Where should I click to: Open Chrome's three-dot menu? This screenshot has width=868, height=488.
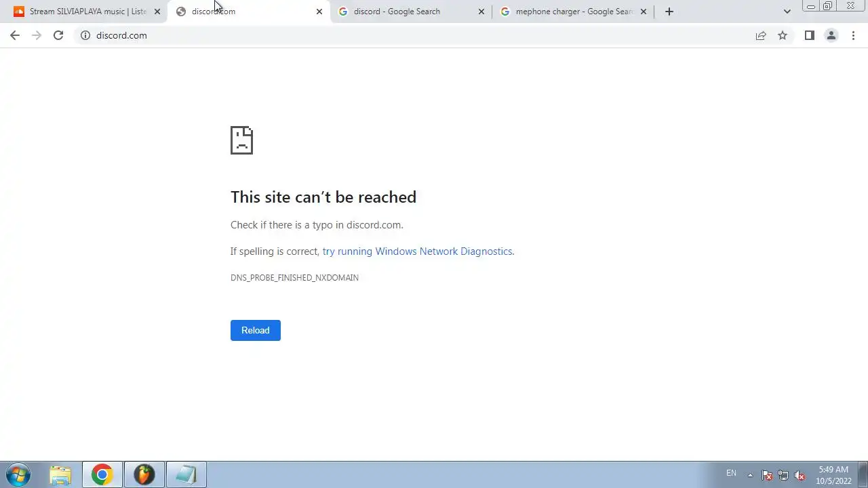(x=853, y=35)
